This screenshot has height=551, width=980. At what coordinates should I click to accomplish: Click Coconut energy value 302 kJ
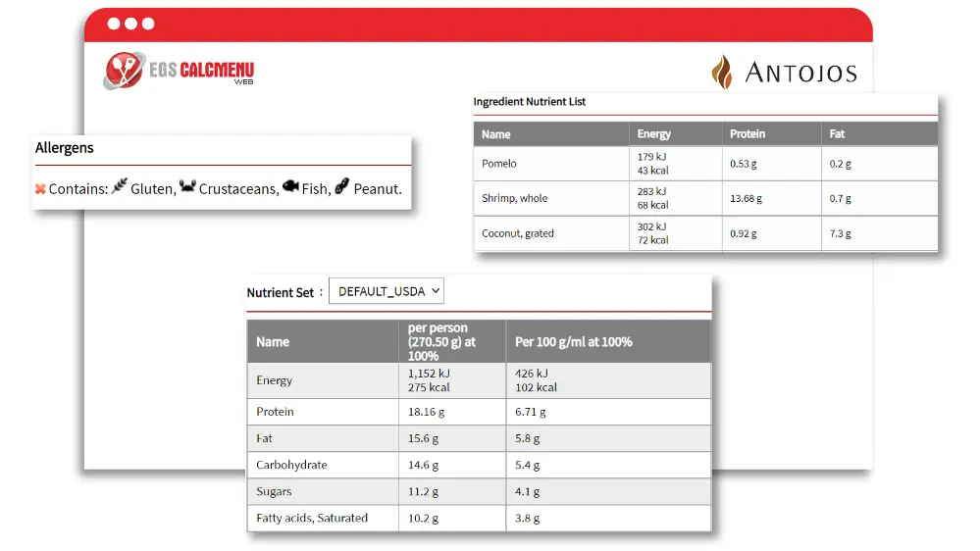pyautogui.click(x=651, y=226)
